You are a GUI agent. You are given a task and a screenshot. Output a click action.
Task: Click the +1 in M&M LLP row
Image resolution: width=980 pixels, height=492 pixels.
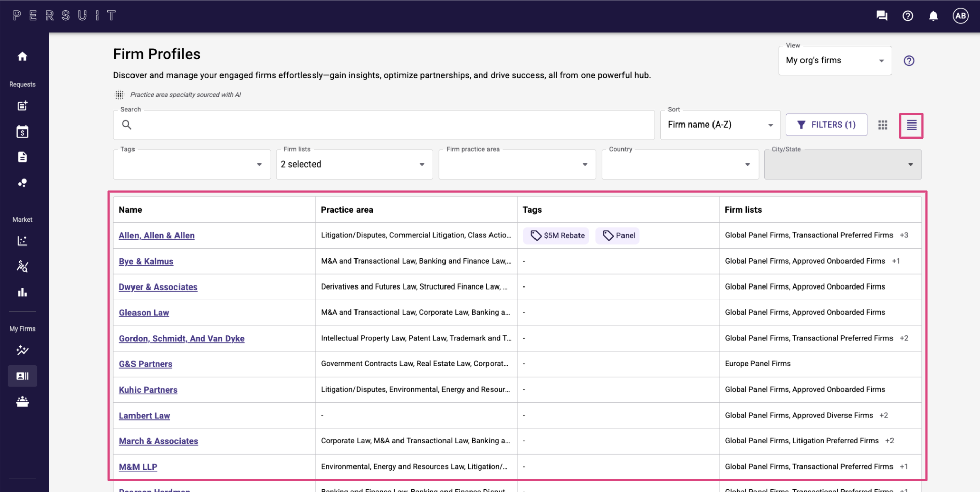click(904, 467)
